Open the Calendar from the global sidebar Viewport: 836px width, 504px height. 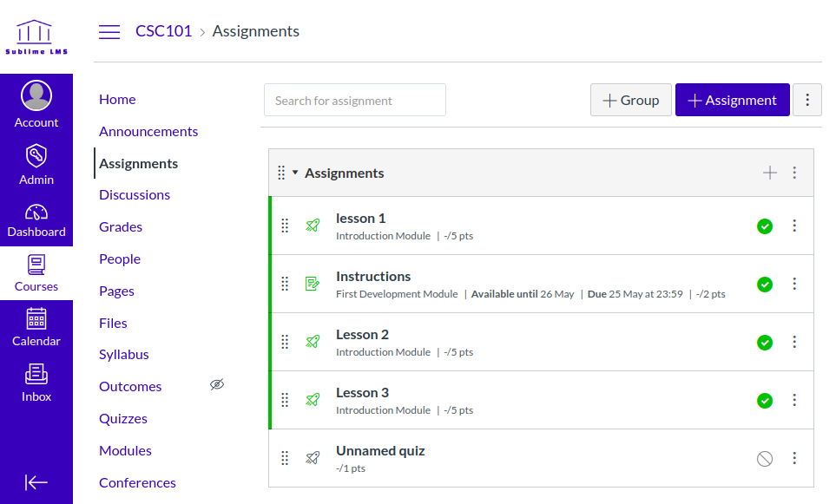36,327
